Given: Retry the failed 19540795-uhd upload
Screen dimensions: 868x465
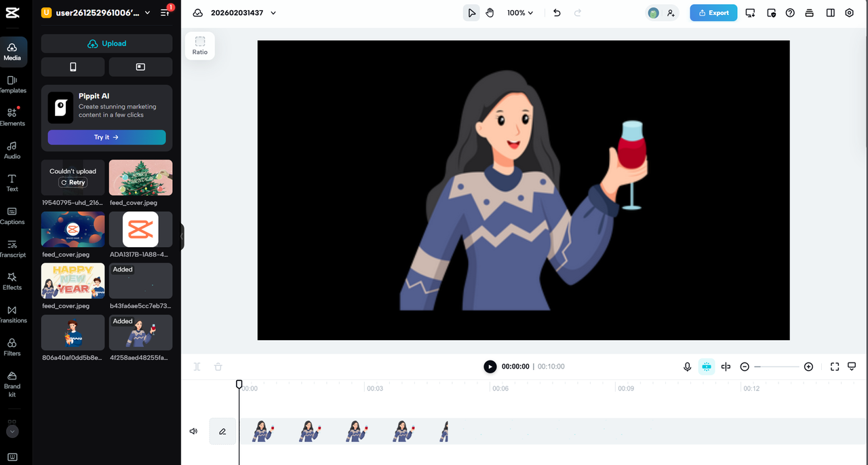Looking at the screenshot, I should pos(73,182).
